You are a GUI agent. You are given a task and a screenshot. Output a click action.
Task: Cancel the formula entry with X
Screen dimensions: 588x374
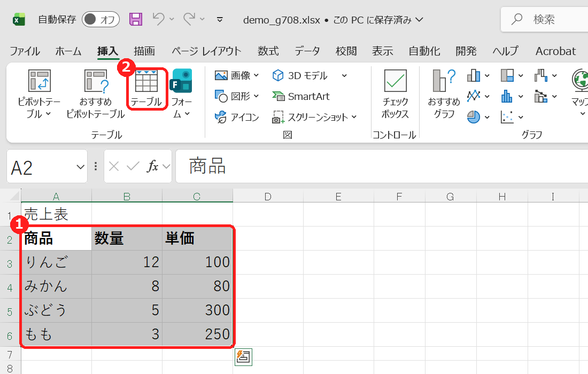(x=114, y=166)
